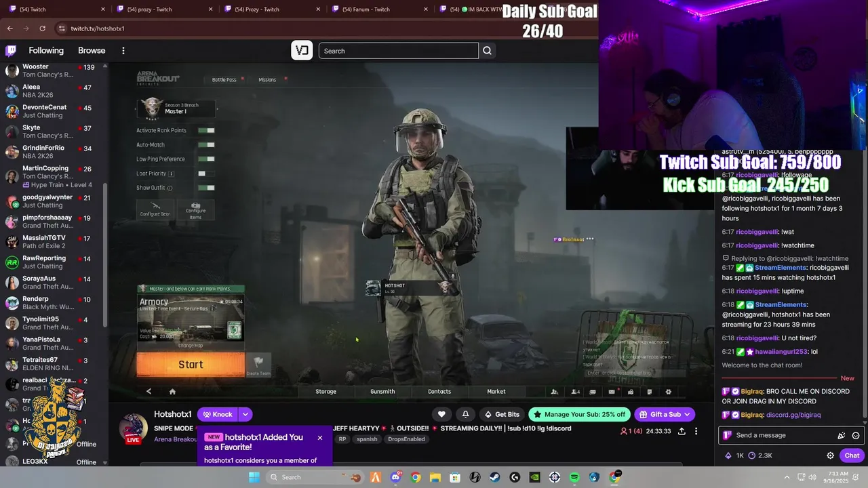Open the Battle Pass tab in game

click(x=224, y=80)
